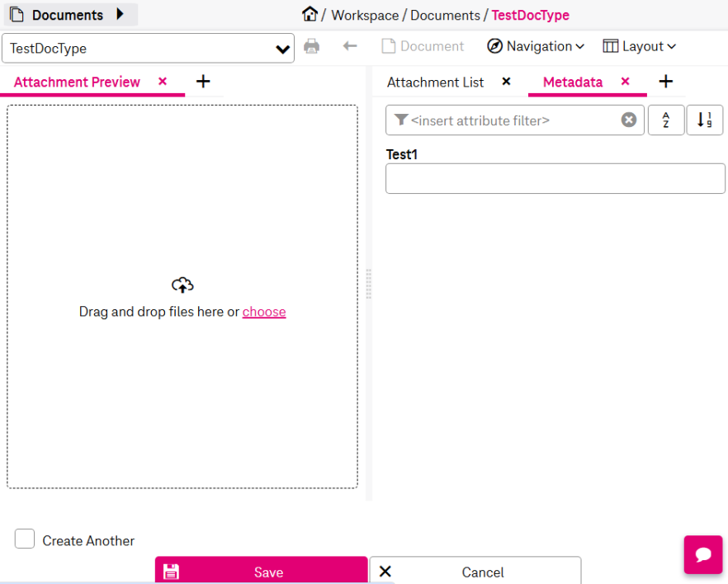This screenshot has height=584, width=728.
Task: Click the back arrow icon
Action: coord(348,46)
